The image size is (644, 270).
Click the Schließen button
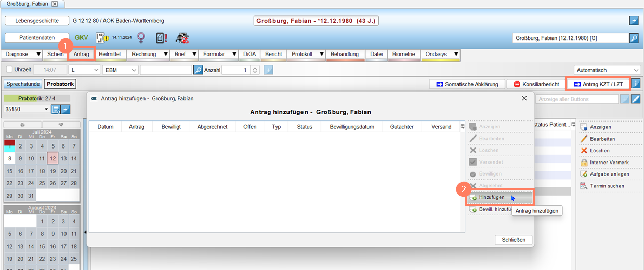[514, 240]
